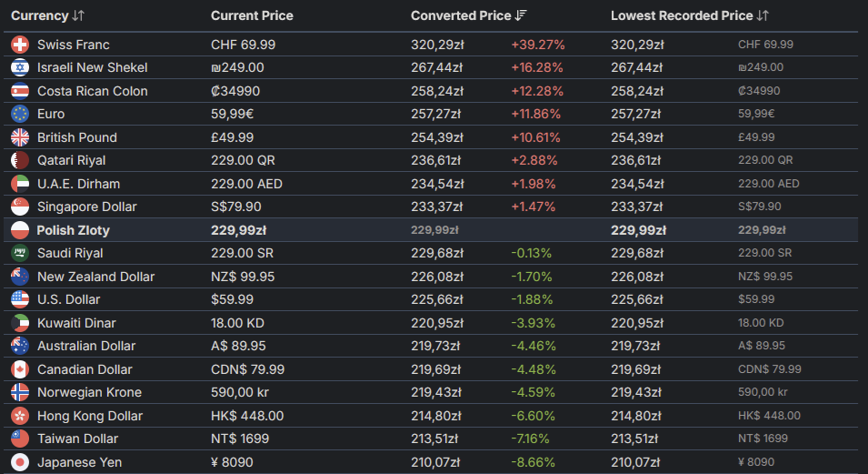Click the Japanese Yen flag icon
Image resolution: width=868 pixels, height=474 pixels.
(x=20, y=462)
